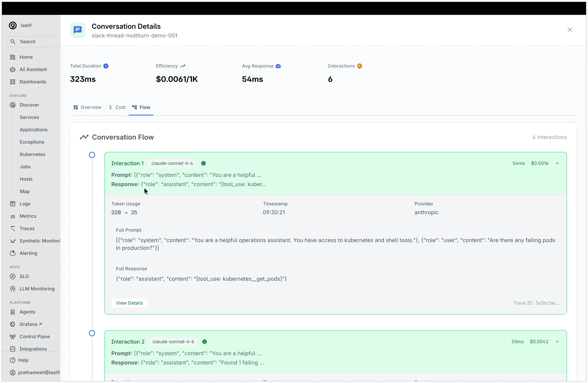Open Applications in the sidebar
Screen dimensions: 588x383
tap(34, 130)
